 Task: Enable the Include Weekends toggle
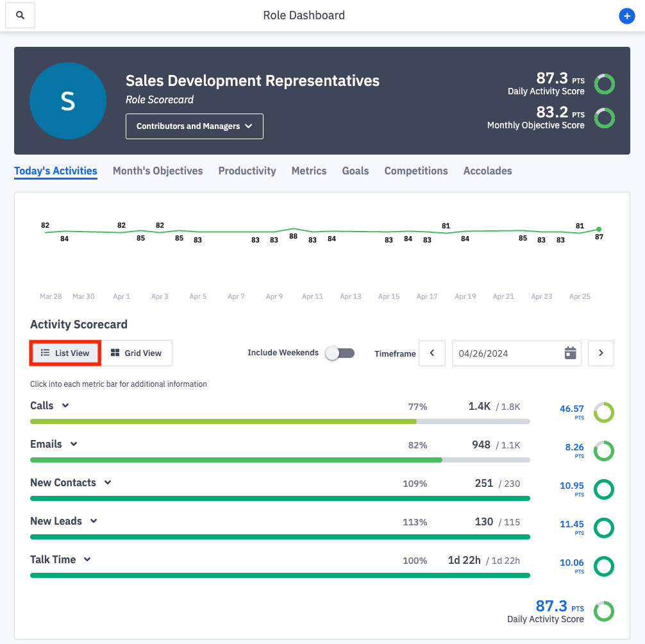coord(339,353)
